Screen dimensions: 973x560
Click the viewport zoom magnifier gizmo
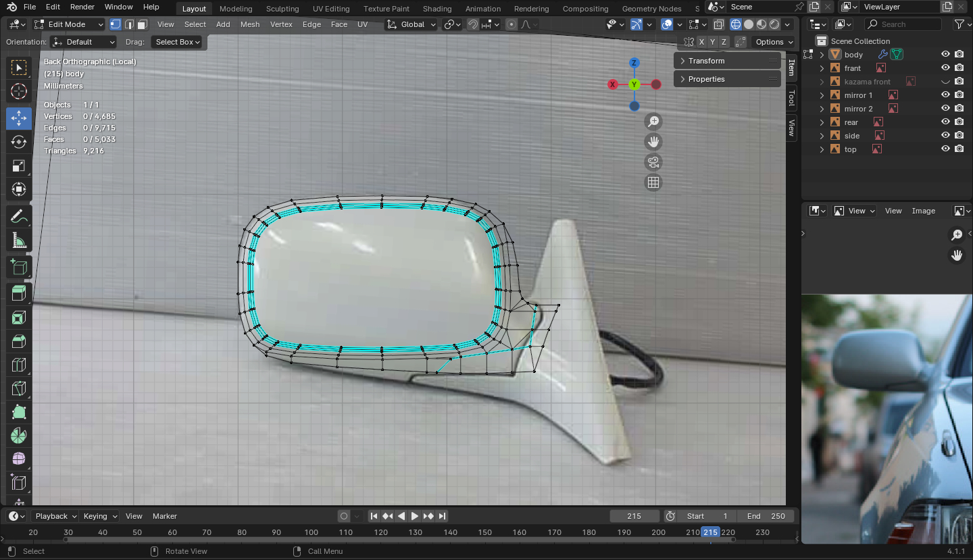click(653, 122)
